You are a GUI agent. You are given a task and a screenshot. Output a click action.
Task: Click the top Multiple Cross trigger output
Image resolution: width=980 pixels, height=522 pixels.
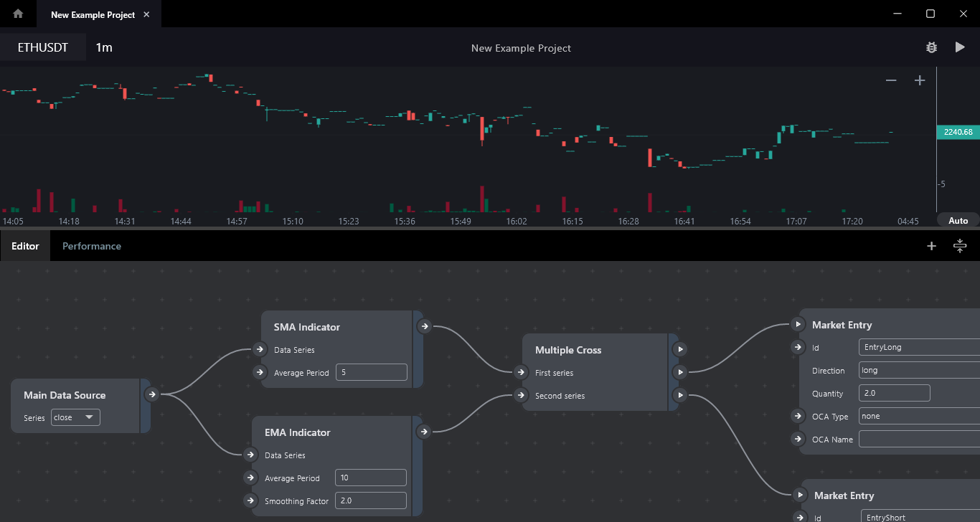pyautogui.click(x=680, y=349)
